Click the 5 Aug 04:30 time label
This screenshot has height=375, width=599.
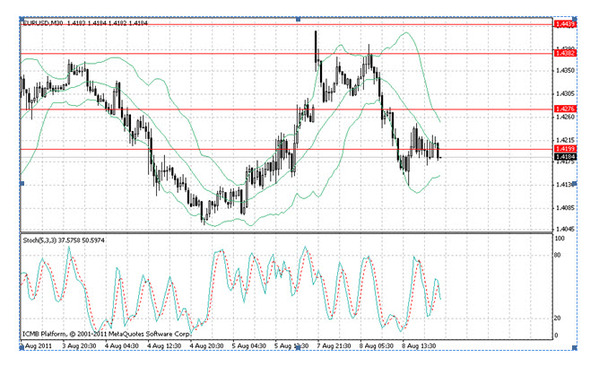pyautogui.click(x=249, y=346)
